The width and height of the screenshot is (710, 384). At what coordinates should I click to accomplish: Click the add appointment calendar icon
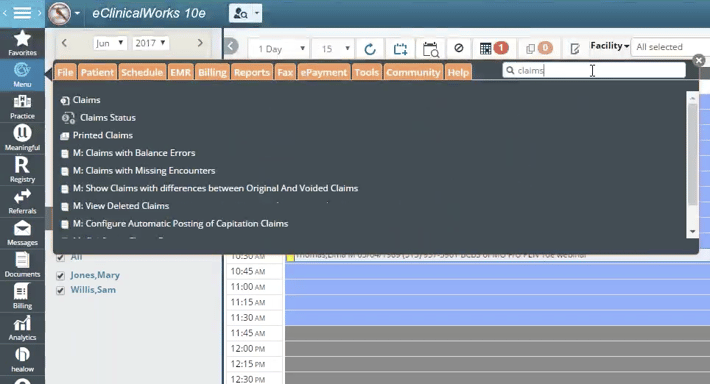pyautogui.click(x=400, y=48)
